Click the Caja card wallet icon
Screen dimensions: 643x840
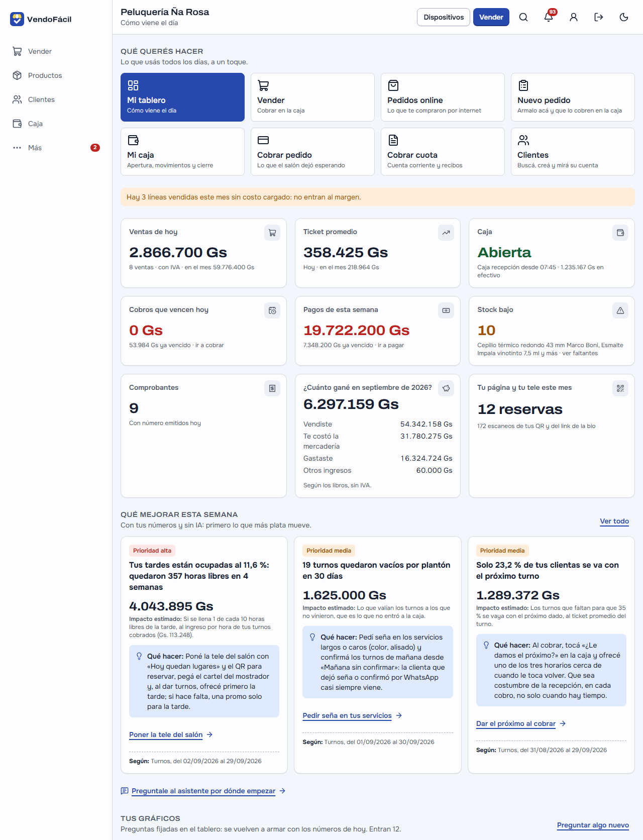[x=620, y=233]
